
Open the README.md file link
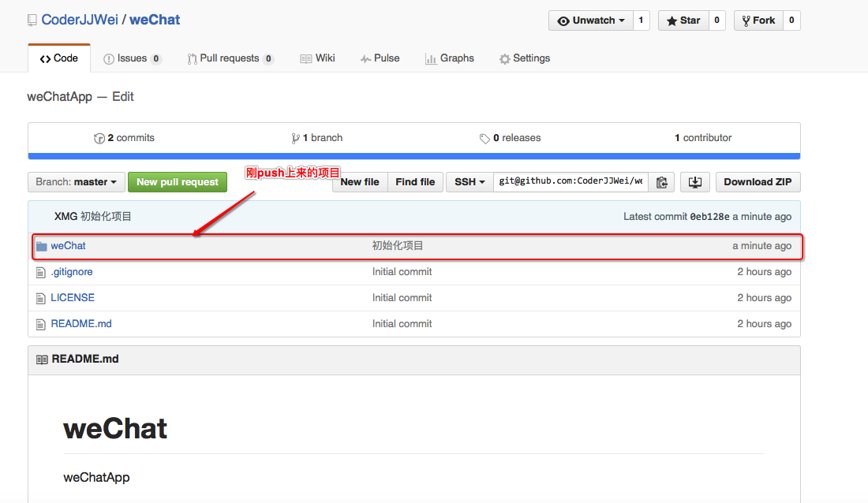pyautogui.click(x=81, y=324)
